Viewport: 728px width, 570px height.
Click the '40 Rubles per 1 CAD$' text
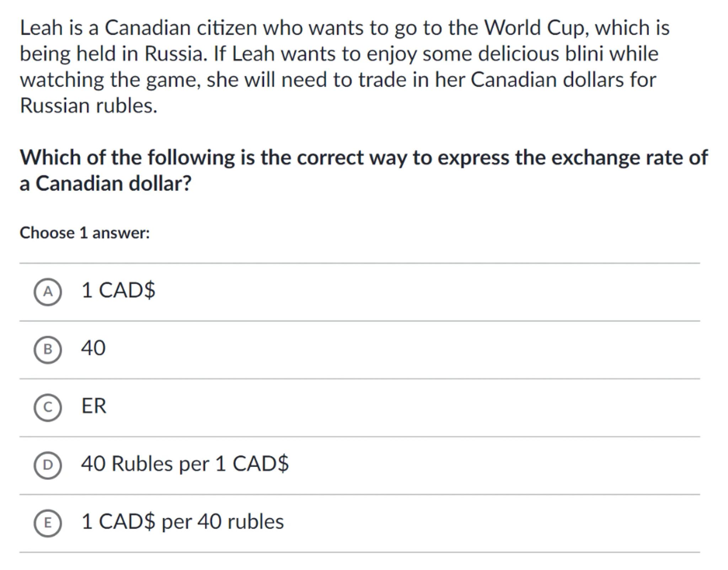[185, 464]
